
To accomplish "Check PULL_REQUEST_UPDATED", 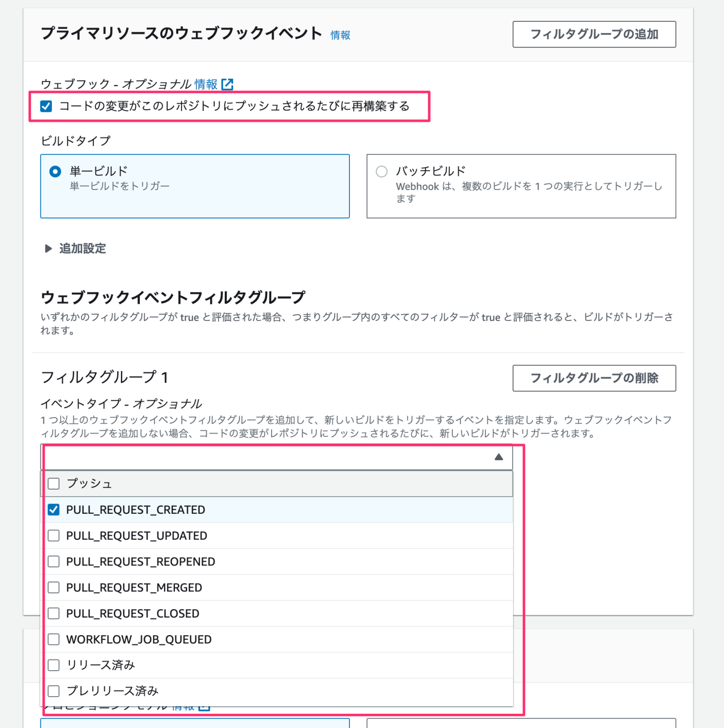I will [54, 536].
